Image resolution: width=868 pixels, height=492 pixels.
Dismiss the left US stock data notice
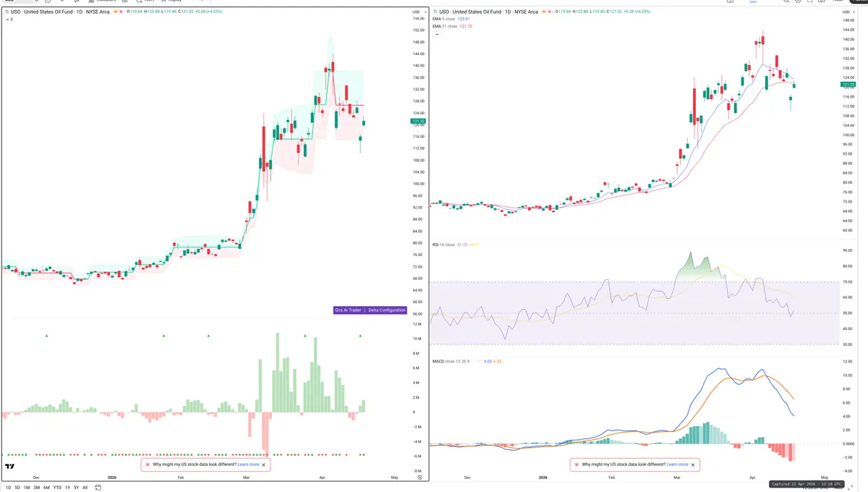pos(264,465)
